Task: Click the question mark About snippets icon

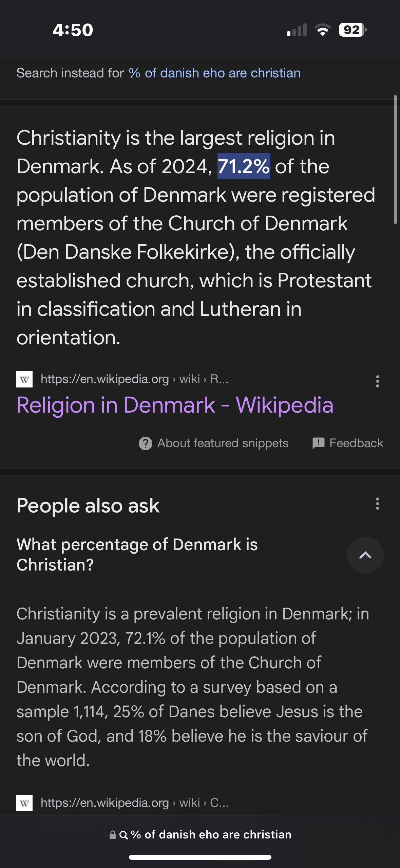Action: tap(146, 443)
